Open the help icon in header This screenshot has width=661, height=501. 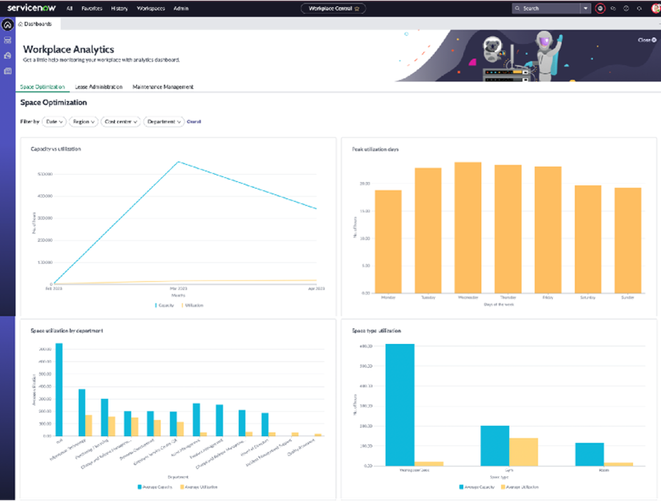coord(626,8)
